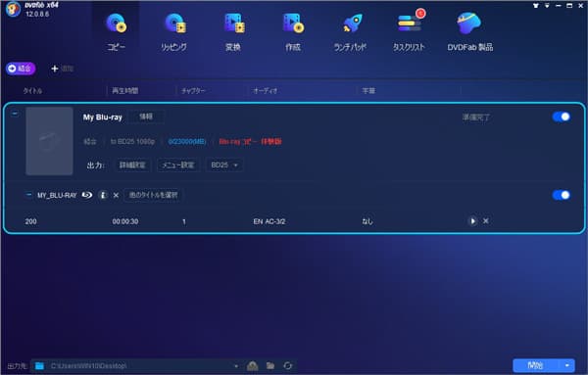Screen dimensions: 588x375
Task: Click the 結合 merge mode button
Action: [21, 69]
